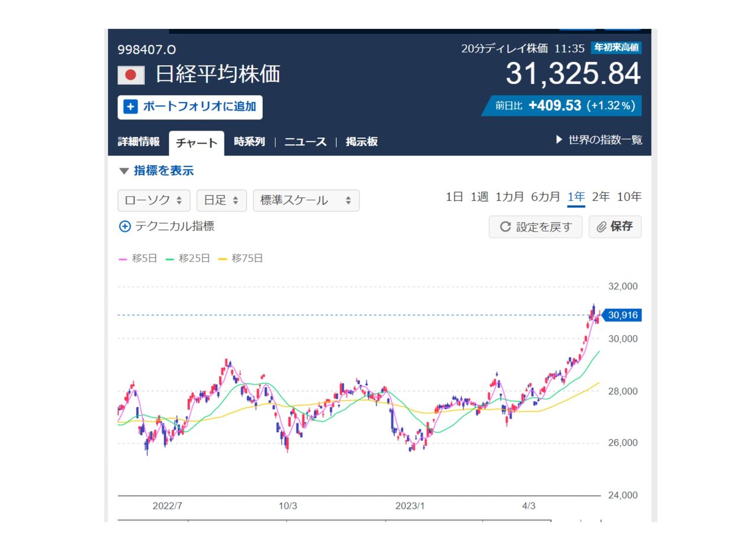The width and height of the screenshot is (756, 535).
Task: Add index with ポートフォリオに追加 button
Action: (190, 107)
